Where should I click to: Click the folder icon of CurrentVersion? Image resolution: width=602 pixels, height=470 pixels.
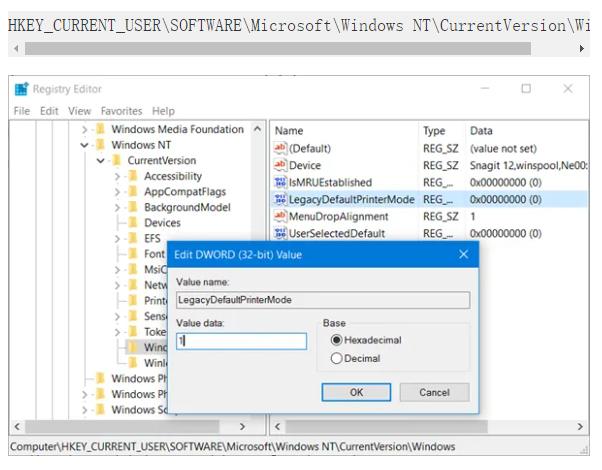tap(117, 160)
